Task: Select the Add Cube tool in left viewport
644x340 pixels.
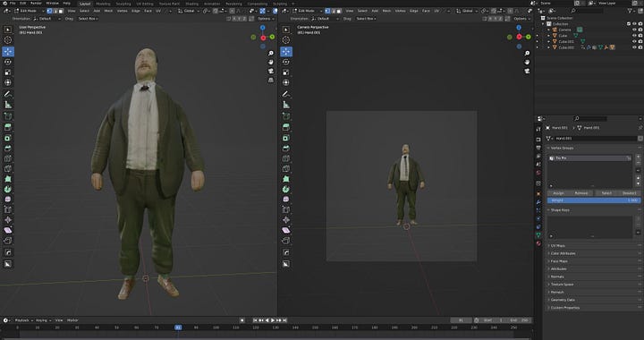Action: click(8, 116)
